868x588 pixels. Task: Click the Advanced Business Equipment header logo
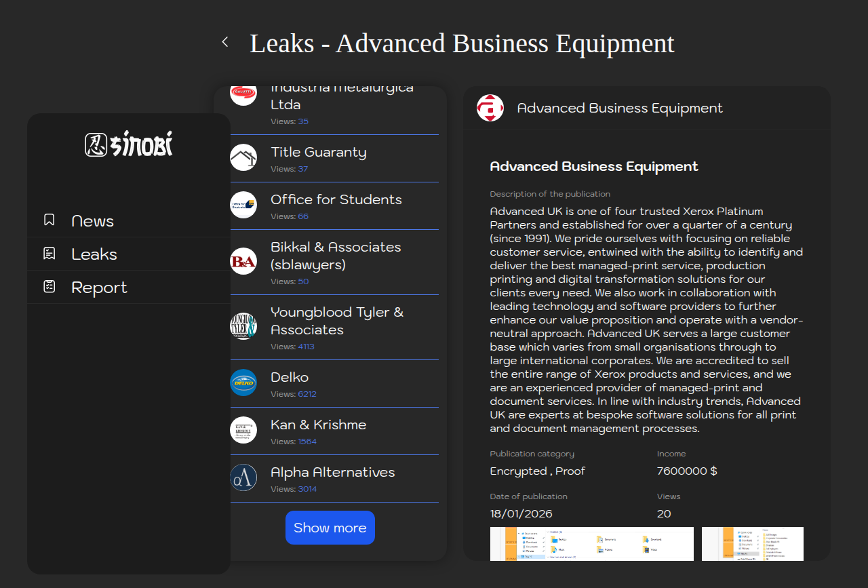[490, 109]
